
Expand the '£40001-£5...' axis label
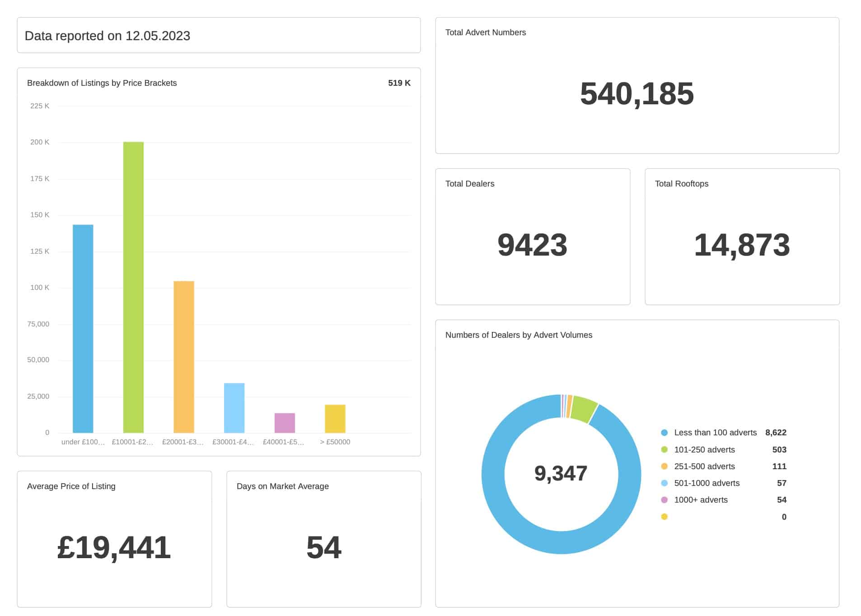[x=284, y=442]
